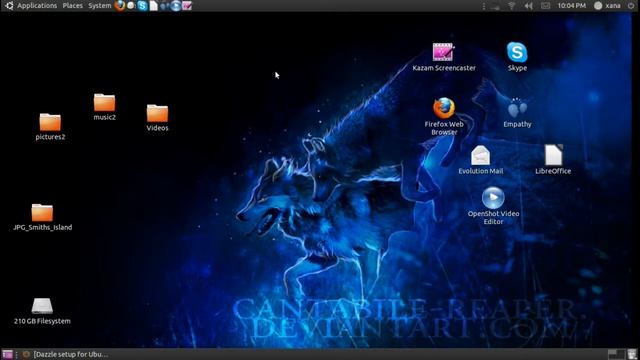Click the white document launcher in top panel
The height and width of the screenshot is (360, 640).
click(x=153, y=6)
